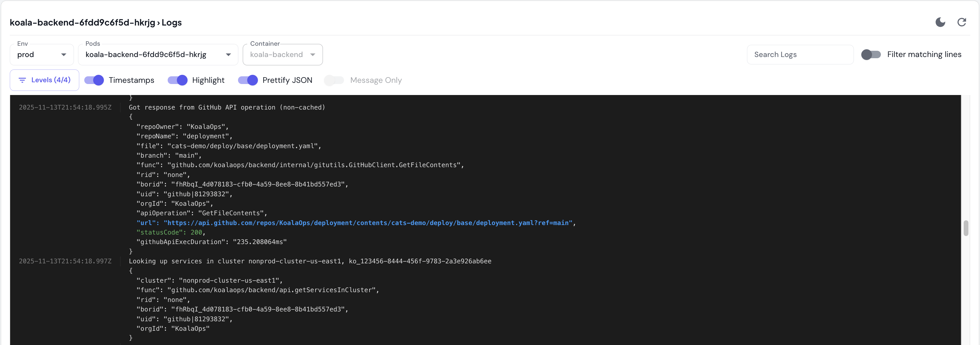The width and height of the screenshot is (980, 345).
Task: Click the log panel scrollbar thumb
Action: 965,228
